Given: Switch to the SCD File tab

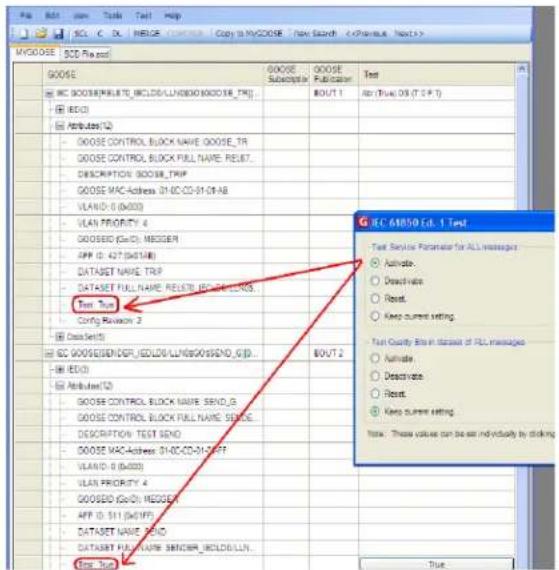Looking at the screenshot, I should click(x=87, y=54).
